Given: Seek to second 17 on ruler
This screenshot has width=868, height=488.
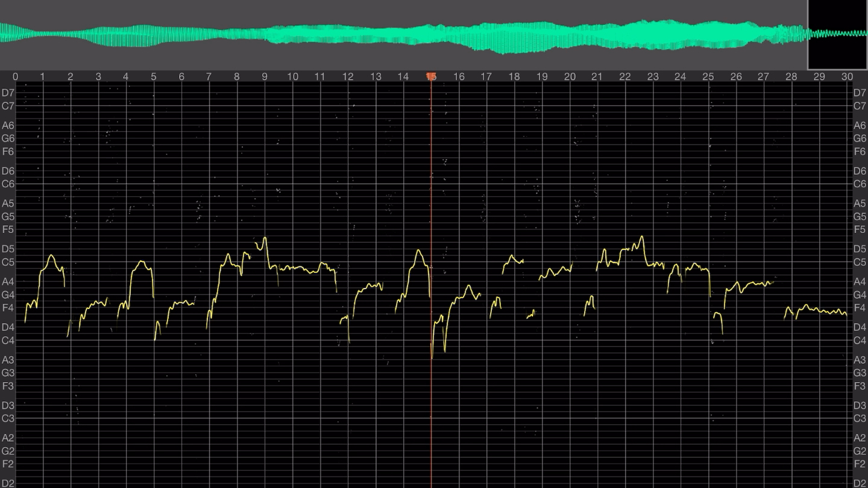Looking at the screenshot, I should (x=486, y=77).
